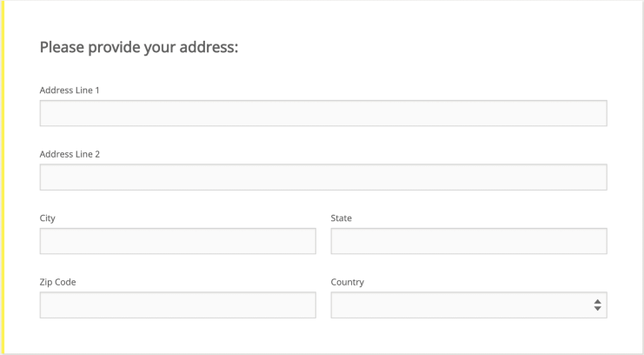The height and width of the screenshot is (355, 644).
Task: Select the State input box
Action: click(468, 241)
